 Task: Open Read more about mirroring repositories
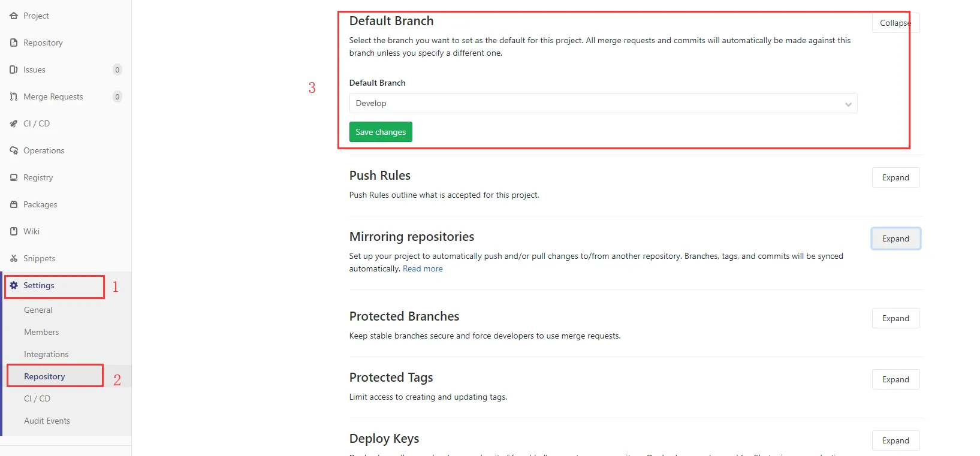coord(423,268)
